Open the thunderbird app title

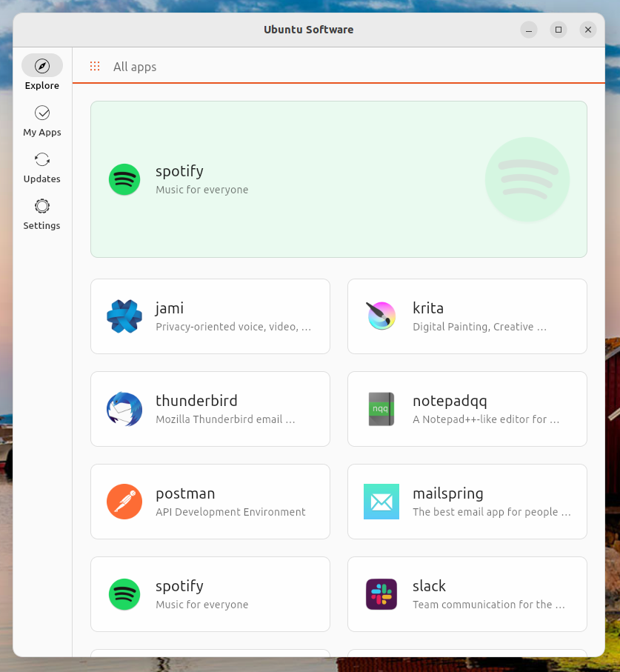[x=196, y=401]
